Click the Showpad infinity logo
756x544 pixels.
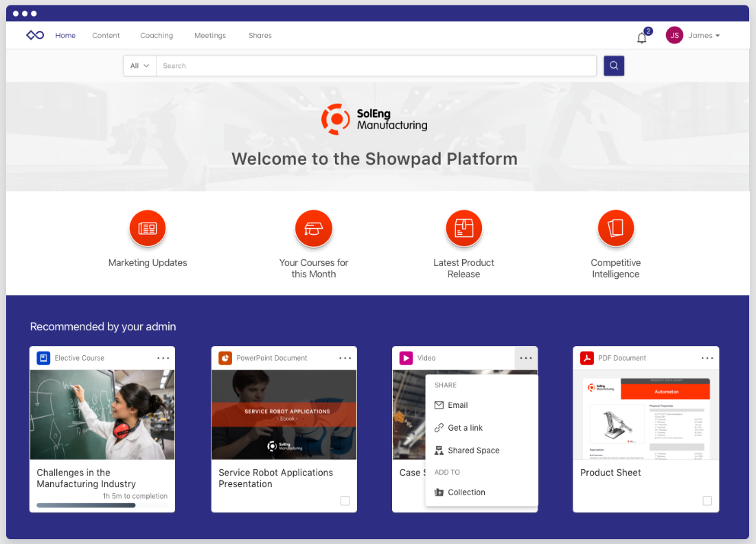click(35, 35)
